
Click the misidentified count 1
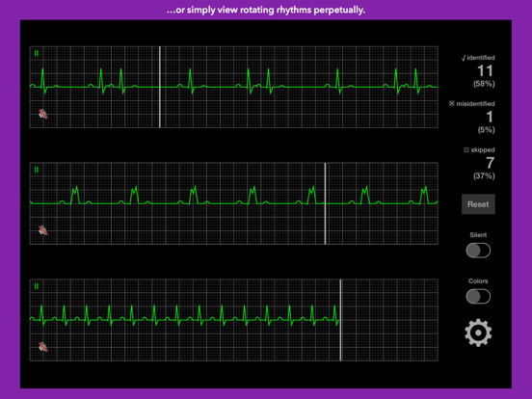(490, 117)
